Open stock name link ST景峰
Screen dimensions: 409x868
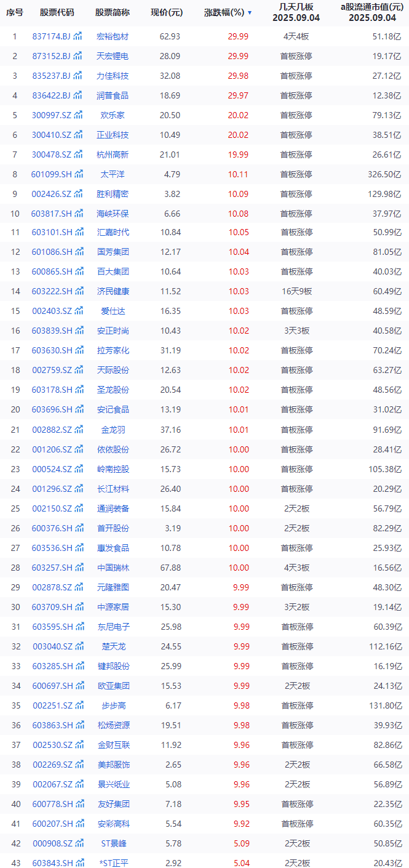click(x=113, y=843)
